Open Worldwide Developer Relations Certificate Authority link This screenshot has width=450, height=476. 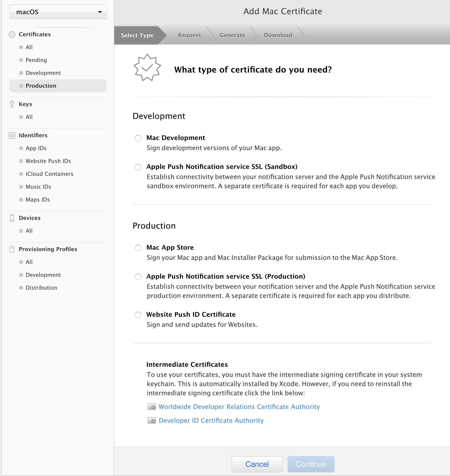[x=239, y=407]
